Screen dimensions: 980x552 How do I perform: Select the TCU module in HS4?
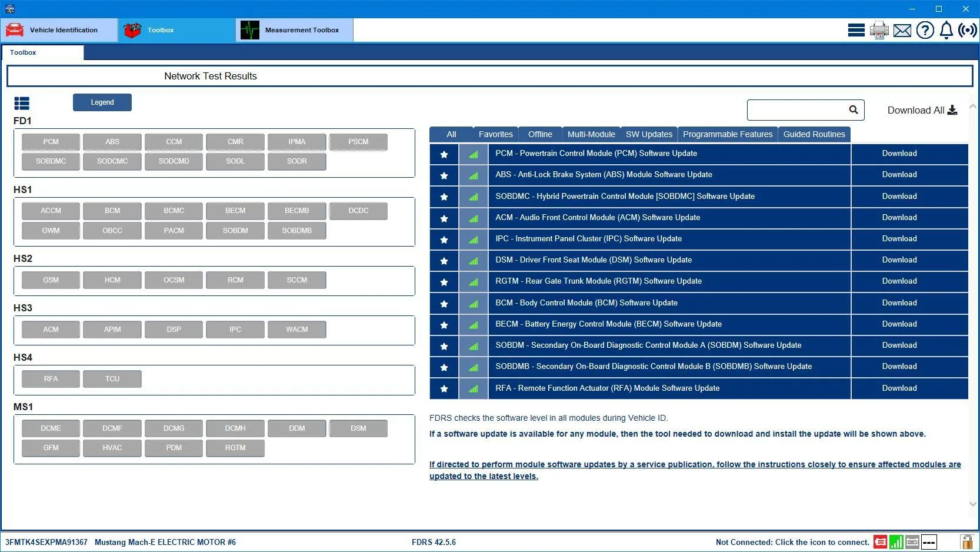[x=112, y=379]
